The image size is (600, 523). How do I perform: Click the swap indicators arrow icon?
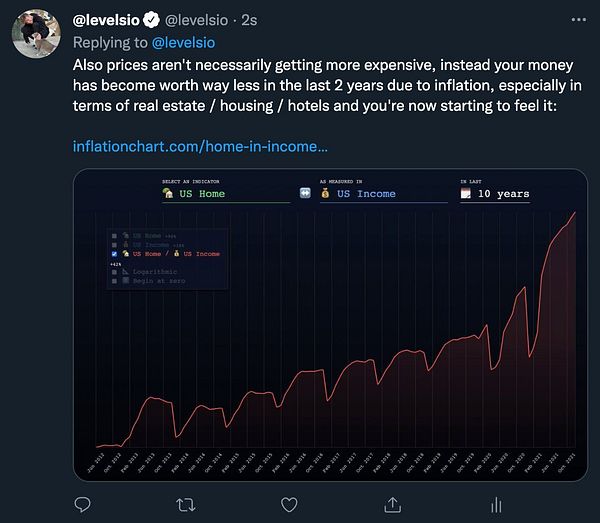point(305,193)
